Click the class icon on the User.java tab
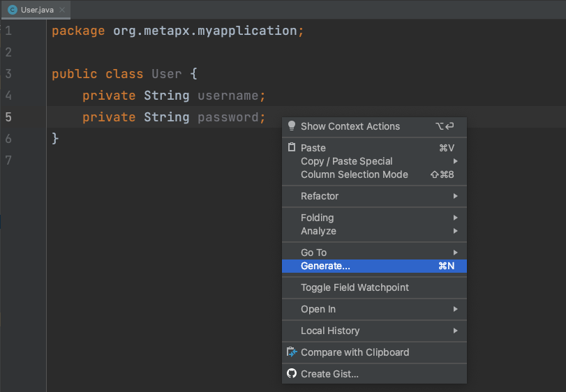Screen dimensions: 566x392 pyautogui.click(x=13, y=10)
